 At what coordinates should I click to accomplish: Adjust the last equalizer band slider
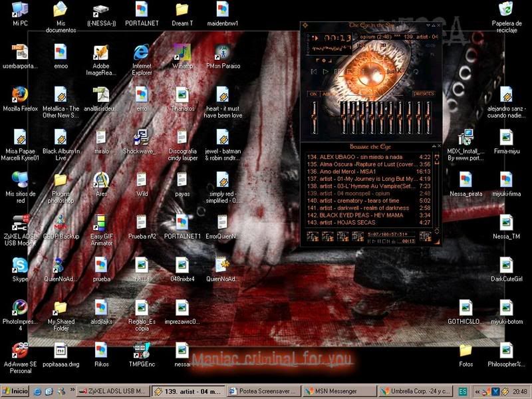click(x=428, y=117)
